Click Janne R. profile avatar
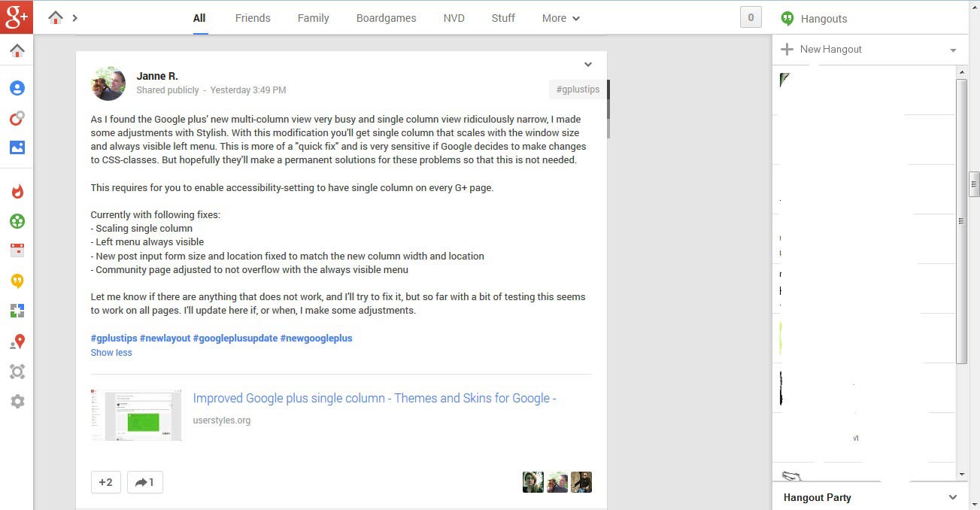Image resolution: width=980 pixels, height=510 pixels. 108,83
